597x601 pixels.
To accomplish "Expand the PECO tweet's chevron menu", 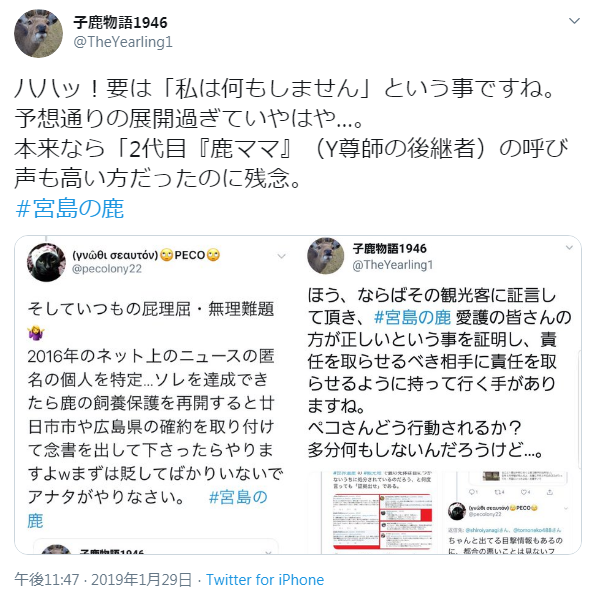I will [282, 256].
